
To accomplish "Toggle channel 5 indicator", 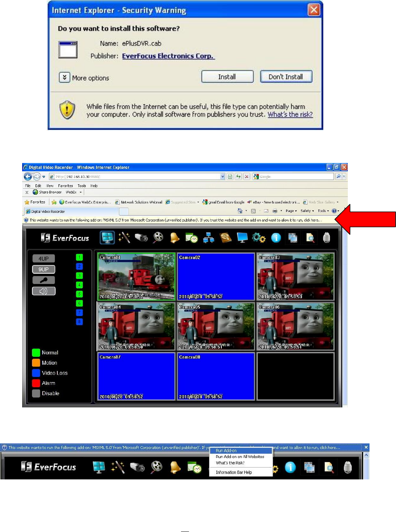I will click(79, 294).
